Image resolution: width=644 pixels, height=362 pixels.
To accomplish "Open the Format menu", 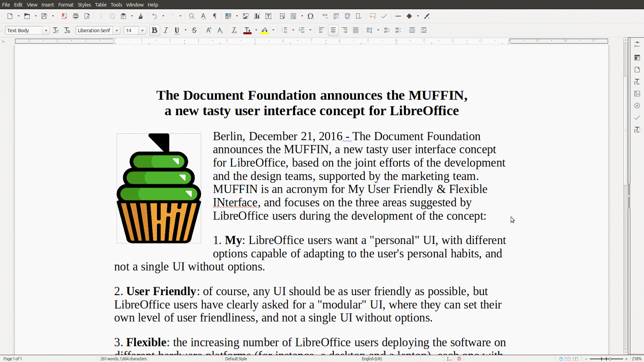I will click(66, 5).
